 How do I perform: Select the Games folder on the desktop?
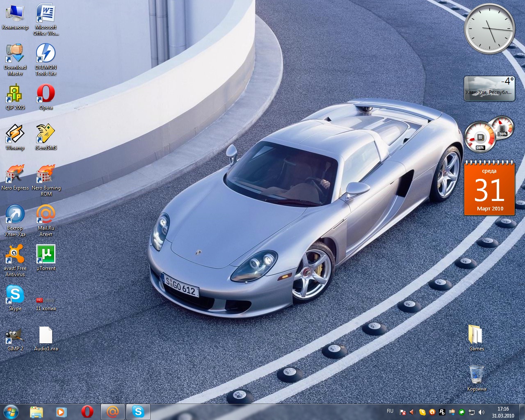click(476, 336)
